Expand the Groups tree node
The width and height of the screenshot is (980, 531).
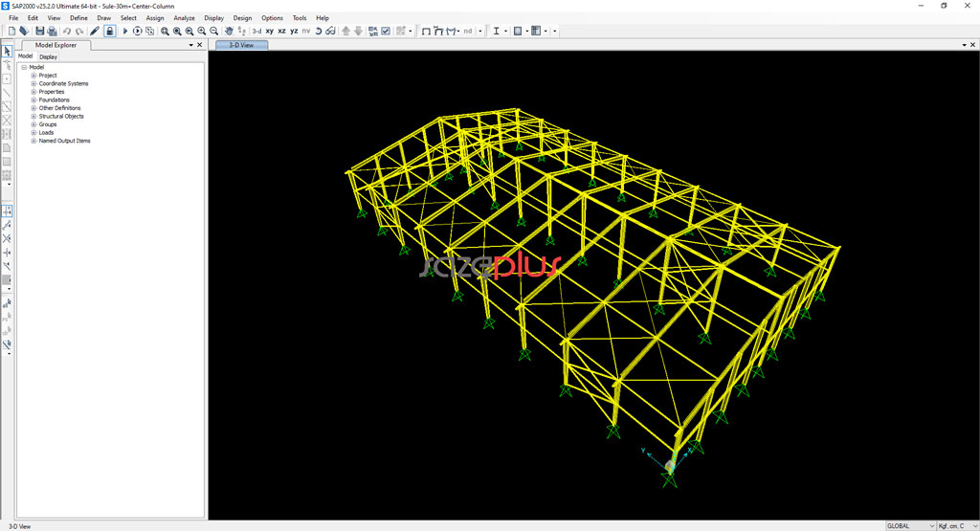[33, 123]
